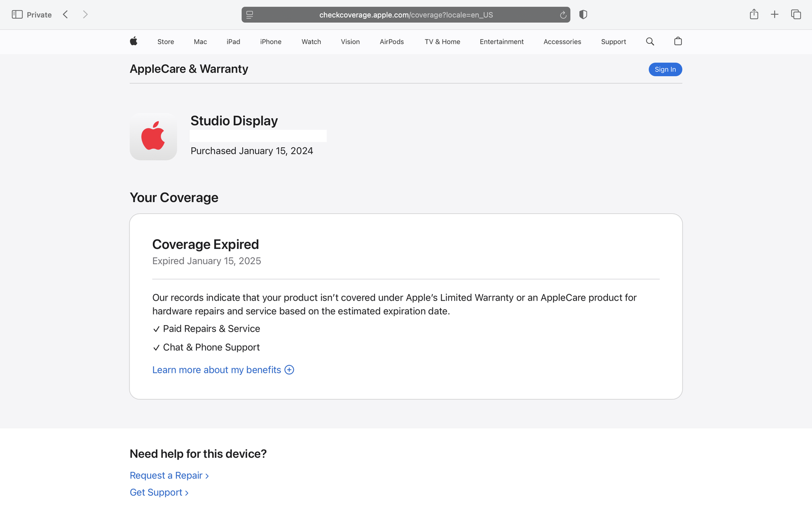Image resolution: width=812 pixels, height=508 pixels.
Task: Open the shopping bag icon
Action: 678,42
